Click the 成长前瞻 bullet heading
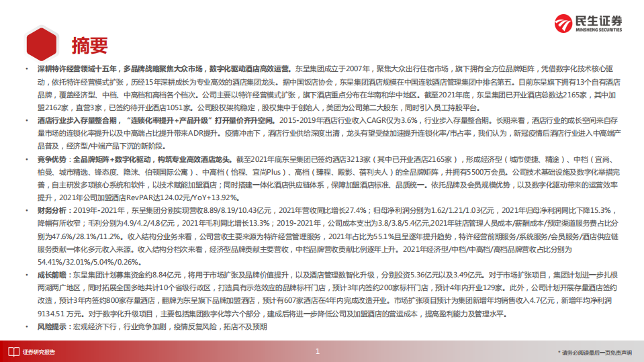The image size is (644, 362). point(52,275)
